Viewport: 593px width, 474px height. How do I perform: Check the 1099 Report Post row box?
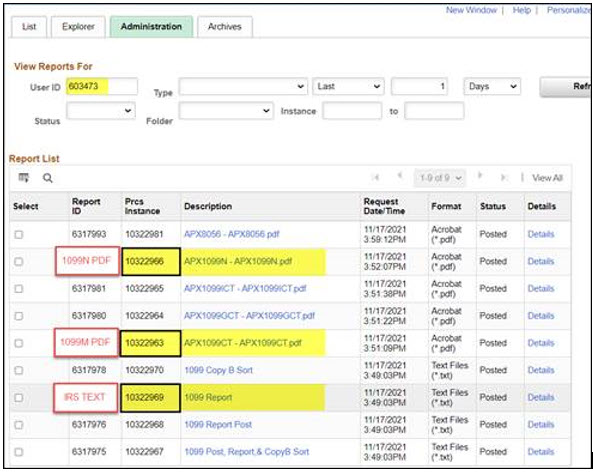[x=19, y=425]
